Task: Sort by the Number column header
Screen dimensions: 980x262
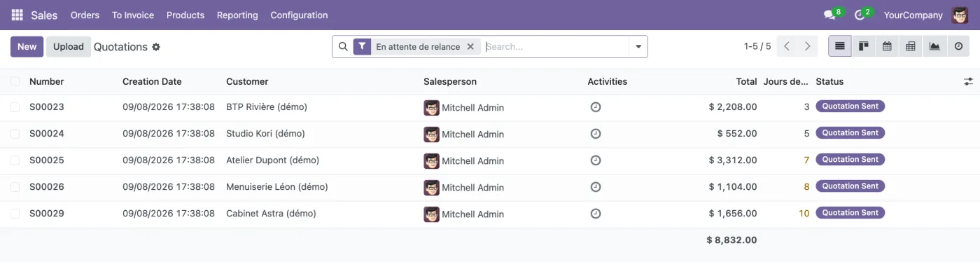Action: pos(46,82)
